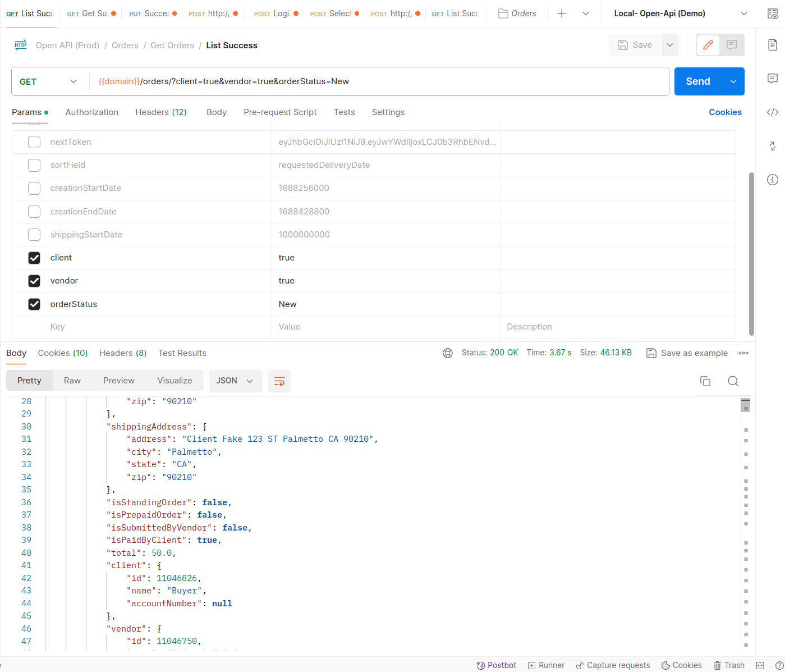Expand the Save options arrow
This screenshot has height=672, width=785.
click(x=670, y=45)
